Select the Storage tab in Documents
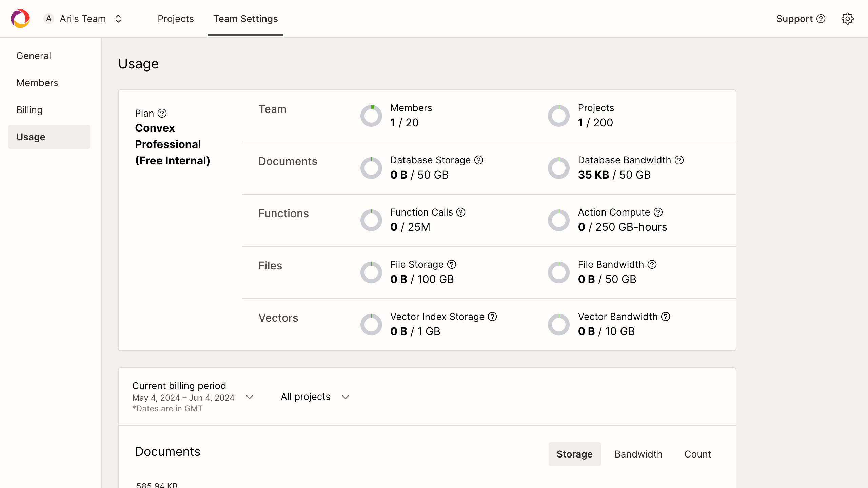Image resolution: width=868 pixels, height=488 pixels. point(575,454)
